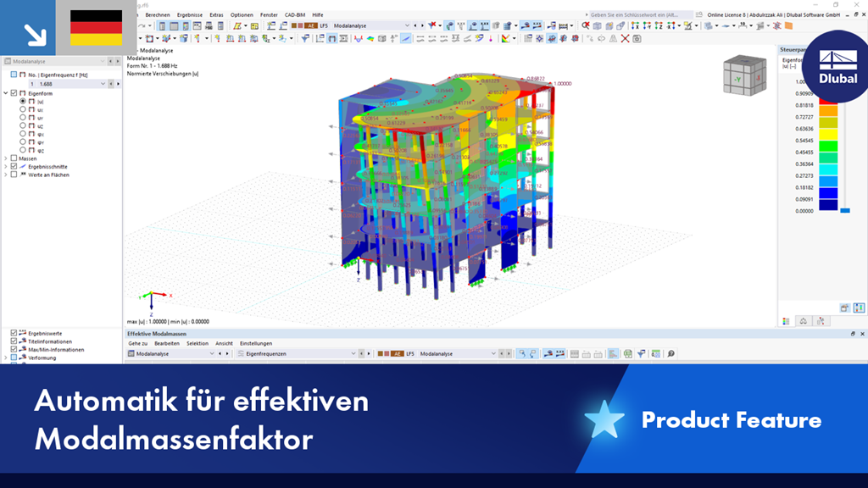Viewport: 868px width, 488px height.
Task: Click the filter funnel icon in table toolbar
Action: (641, 353)
